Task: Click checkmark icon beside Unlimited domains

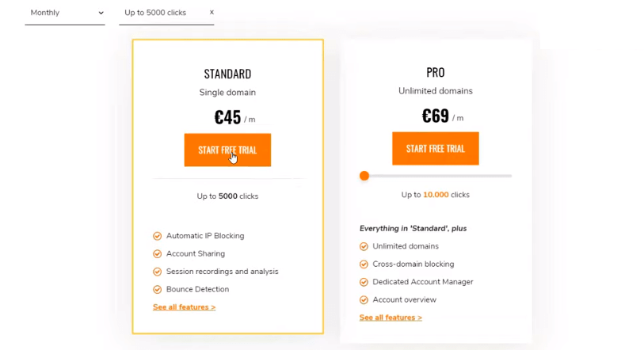Action: pos(364,246)
